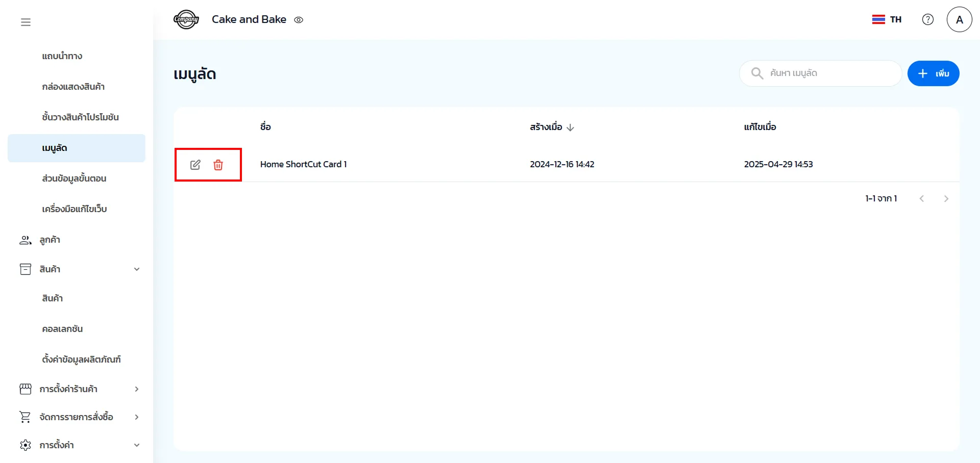The width and height of the screenshot is (980, 463).
Task: Open the hamburger menu icon
Action: click(26, 22)
